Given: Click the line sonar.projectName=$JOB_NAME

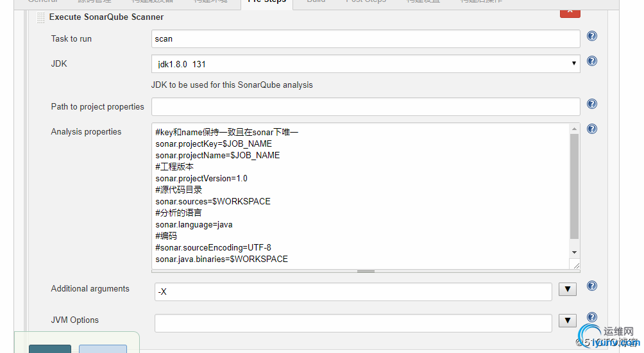Looking at the screenshot, I should click(x=217, y=156).
